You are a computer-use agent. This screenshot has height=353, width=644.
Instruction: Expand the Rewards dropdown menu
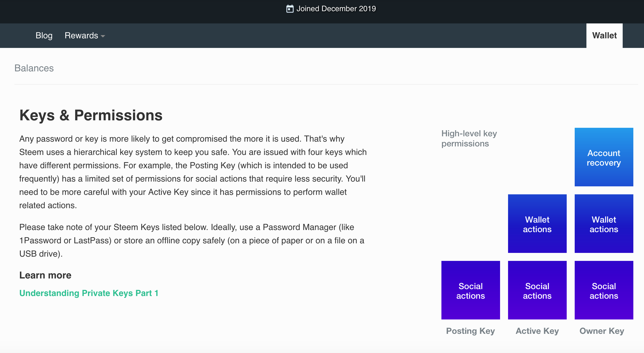click(85, 35)
